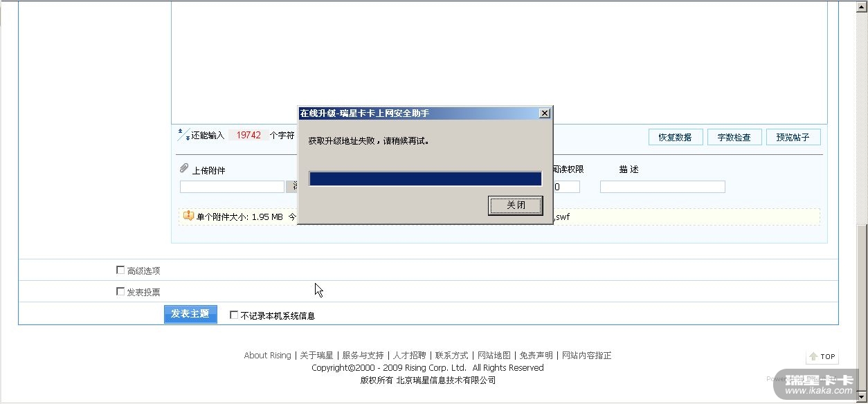Screen dimensions: 868x404
Task: Close the upgrade dialog with 关闭 button
Action: (x=516, y=205)
